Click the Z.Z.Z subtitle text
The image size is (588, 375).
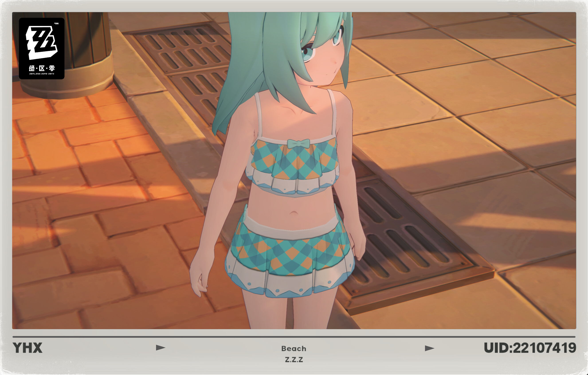tap(294, 360)
